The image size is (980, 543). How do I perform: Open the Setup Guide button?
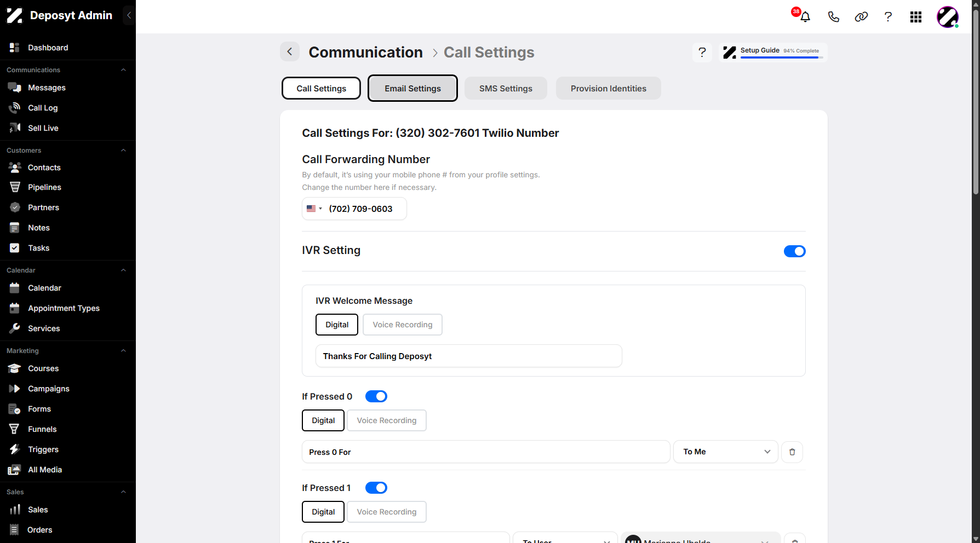point(773,53)
